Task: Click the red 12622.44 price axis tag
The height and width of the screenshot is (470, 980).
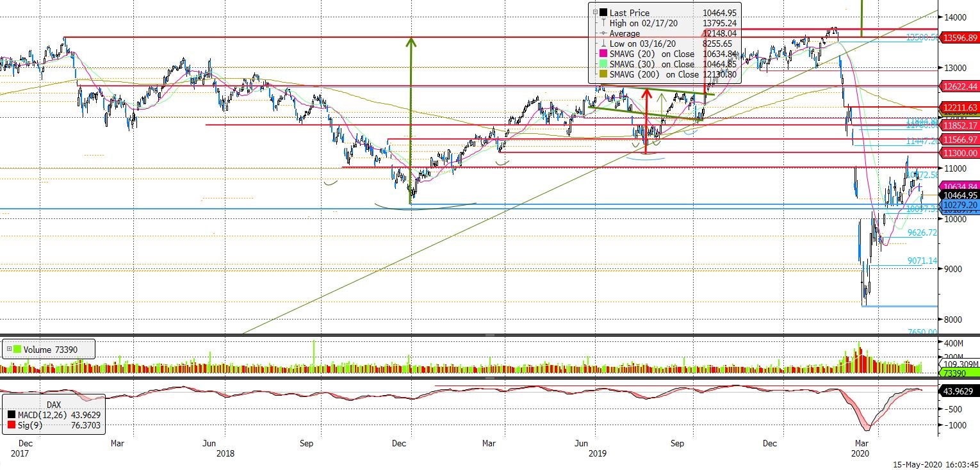Action: 958,86
